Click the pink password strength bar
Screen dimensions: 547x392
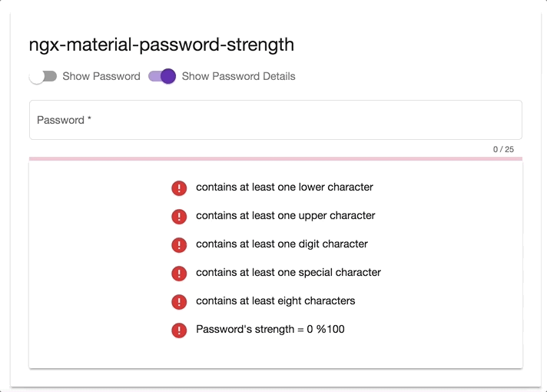tap(276, 159)
